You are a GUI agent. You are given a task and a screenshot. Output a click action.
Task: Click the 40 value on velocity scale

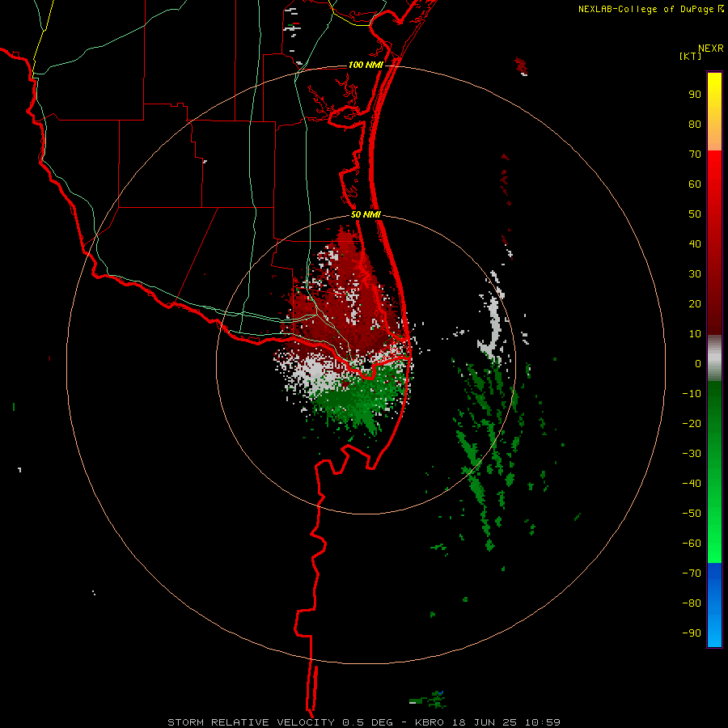695,243
